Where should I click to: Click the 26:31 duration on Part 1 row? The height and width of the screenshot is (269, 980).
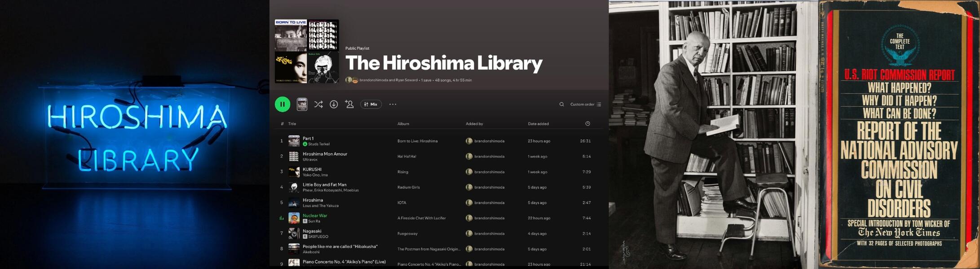pos(585,141)
